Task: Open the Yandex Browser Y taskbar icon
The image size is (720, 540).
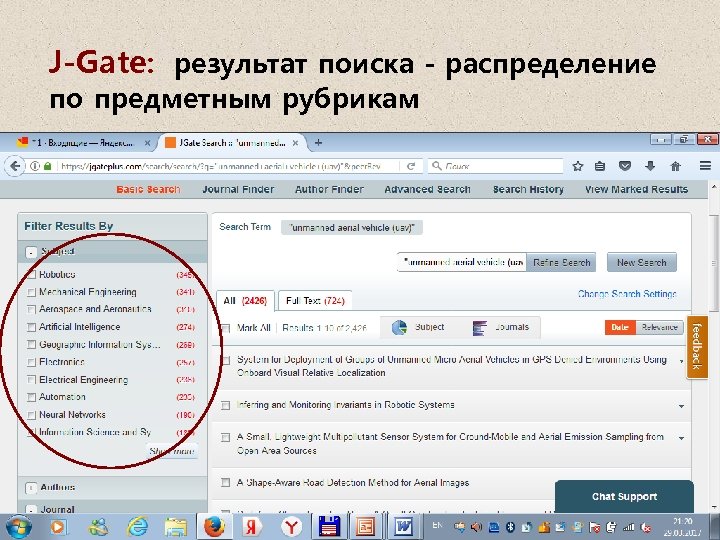Action: coord(291,527)
